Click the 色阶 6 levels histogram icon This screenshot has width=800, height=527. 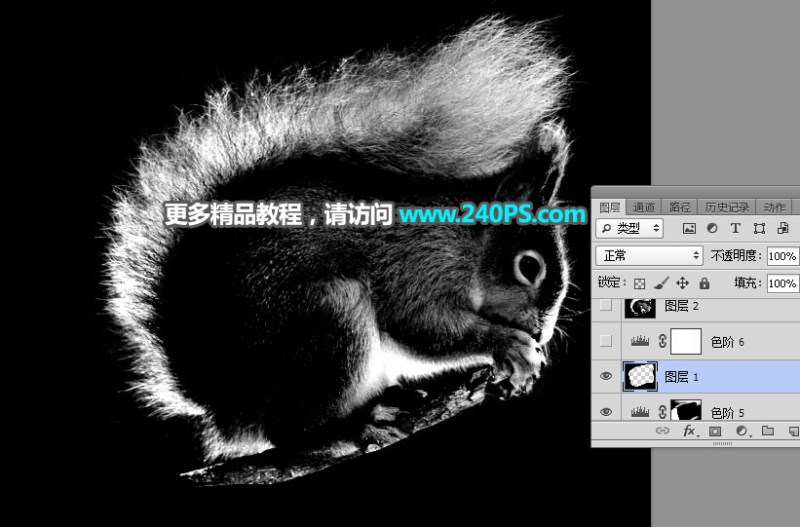(640, 341)
